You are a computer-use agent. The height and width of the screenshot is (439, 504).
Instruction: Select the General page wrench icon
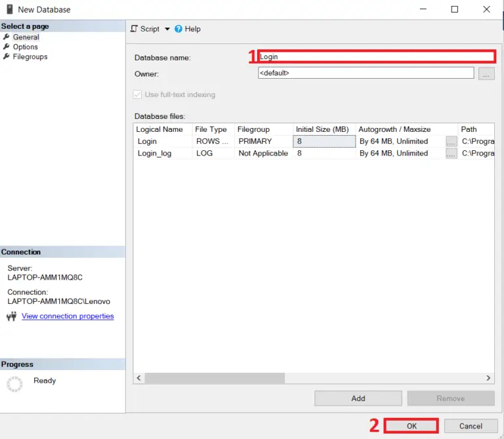point(7,37)
